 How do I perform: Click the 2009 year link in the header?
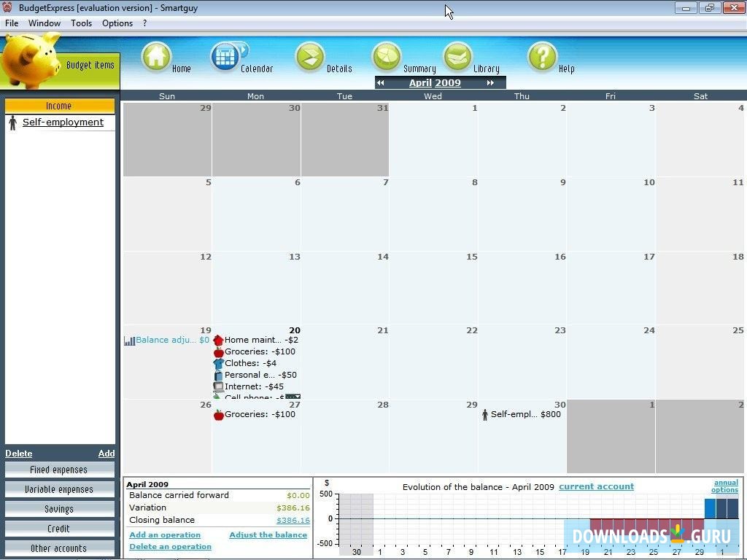(x=448, y=83)
